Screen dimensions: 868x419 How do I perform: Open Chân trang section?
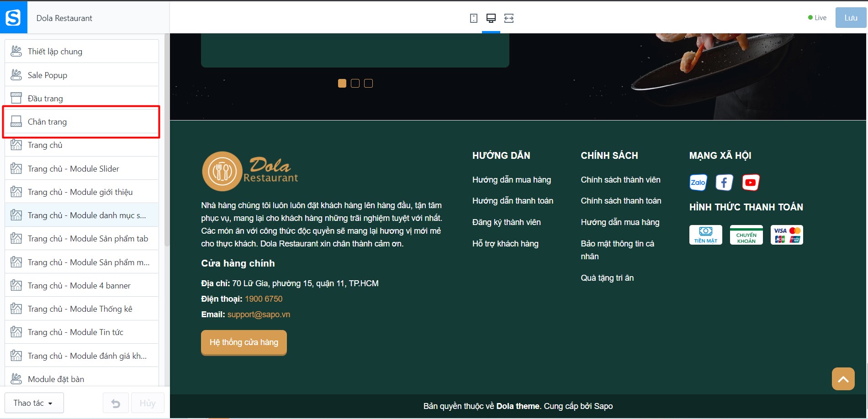click(x=82, y=121)
